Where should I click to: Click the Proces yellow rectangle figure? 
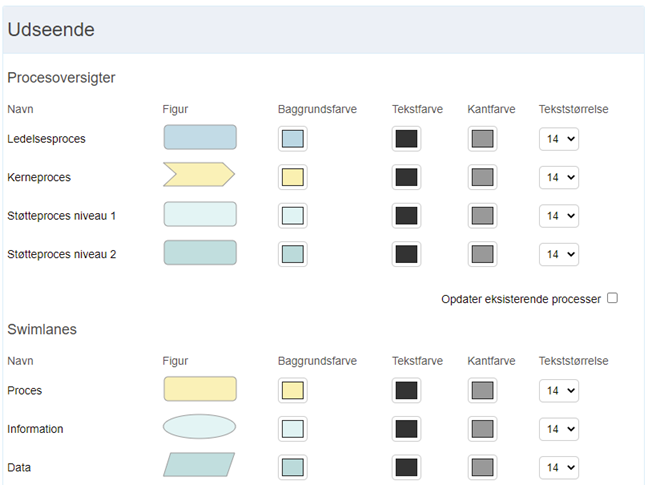(x=200, y=389)
